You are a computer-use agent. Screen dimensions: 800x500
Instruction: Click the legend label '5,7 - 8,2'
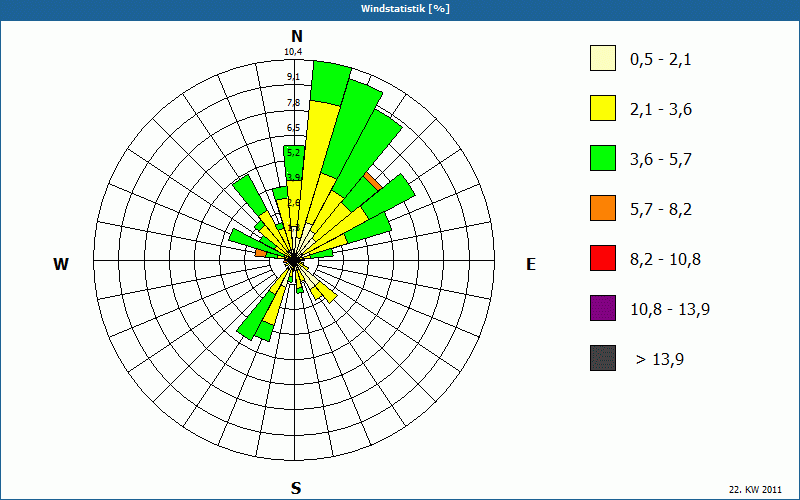pos(661,210)
